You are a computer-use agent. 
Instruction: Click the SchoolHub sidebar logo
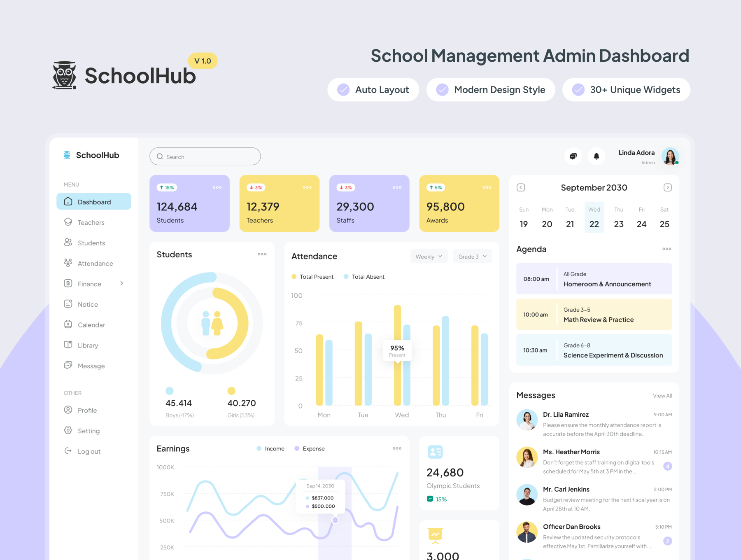91,155
